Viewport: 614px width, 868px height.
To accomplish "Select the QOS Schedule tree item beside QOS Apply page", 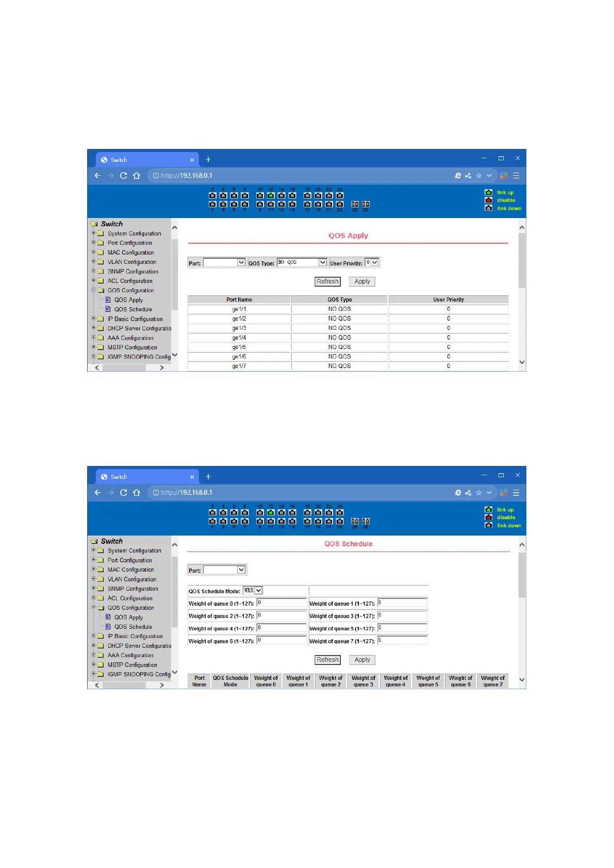I will point(133,309).
